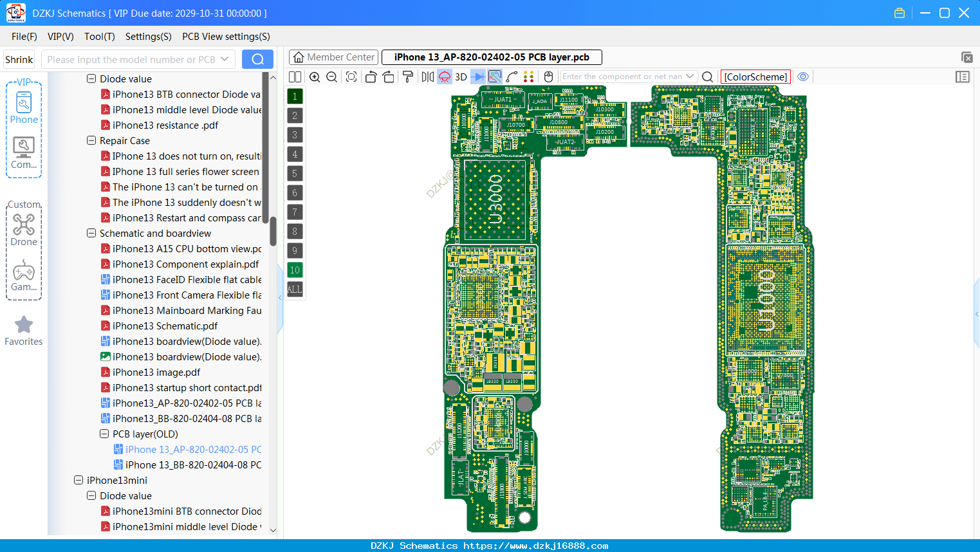
Task: Rotate the board clockwise
Action: 389,77
